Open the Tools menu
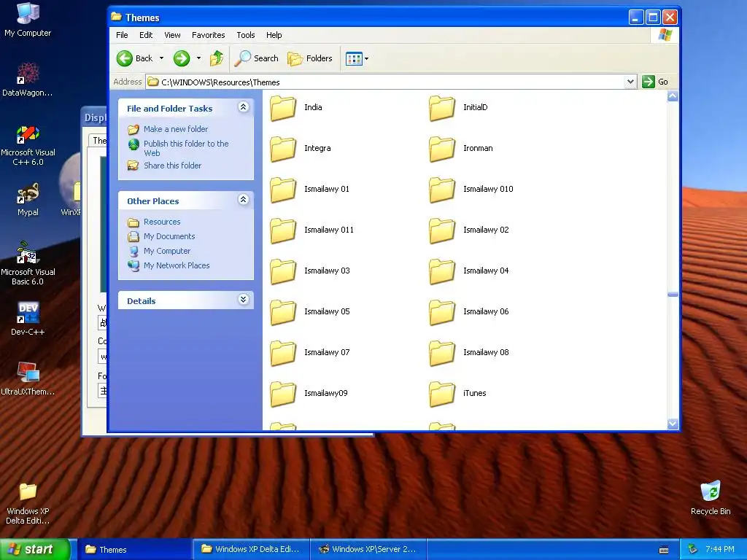Screen dimensions: 747x560 (x=246, y=35)
